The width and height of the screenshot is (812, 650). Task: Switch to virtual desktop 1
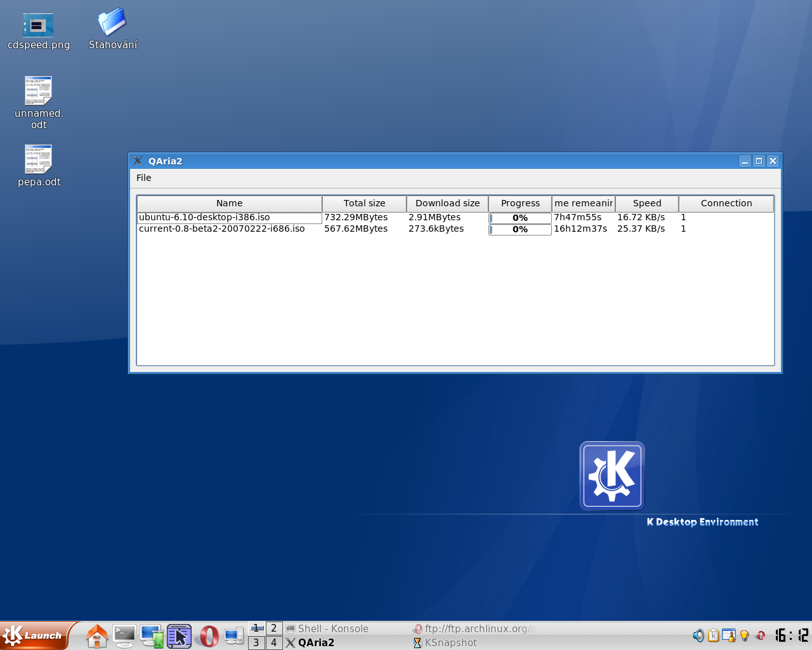tap(256, 628)
